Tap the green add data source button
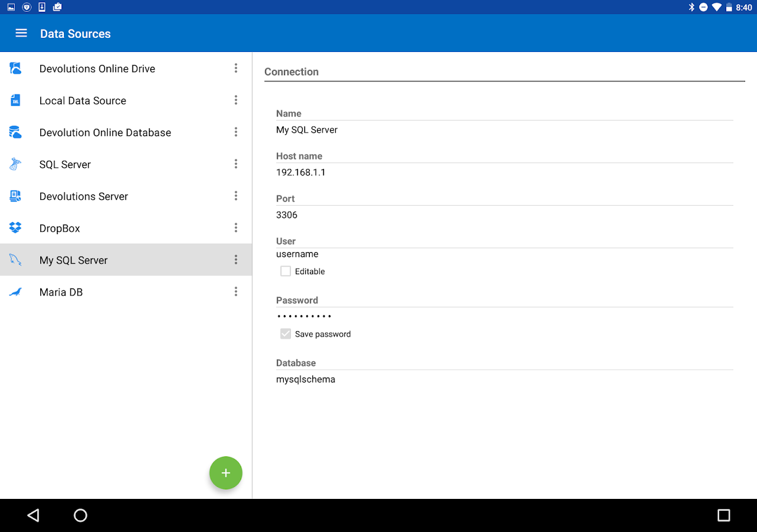The width and height of the screenshot is (757, 532). coord(226,473)
